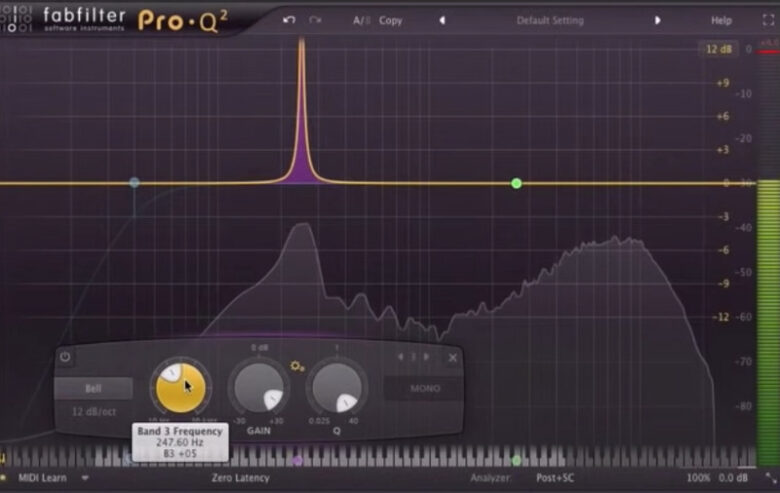Click the resize corner icon at bottom right
The width and height of the screenshot is (780, 493).
(x=771, y=479)
